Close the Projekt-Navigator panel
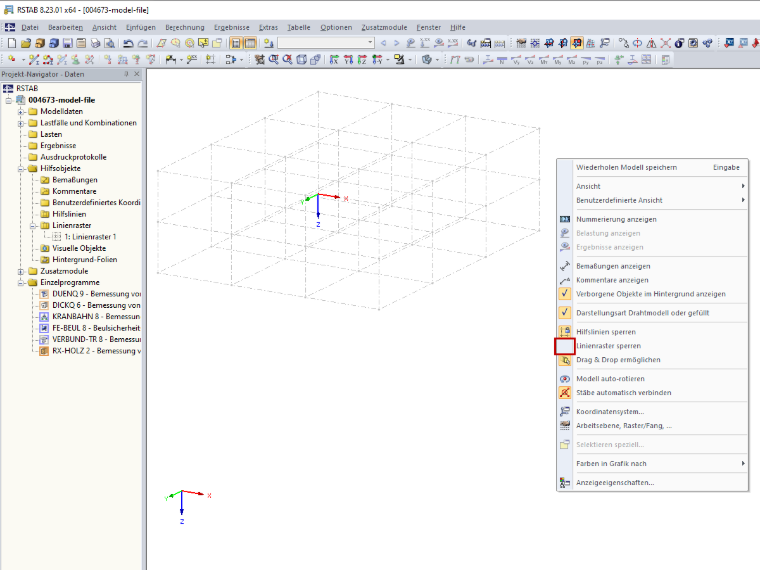Image resolution: width=760 pixels, height=570 pixels. tap(137, 74)
